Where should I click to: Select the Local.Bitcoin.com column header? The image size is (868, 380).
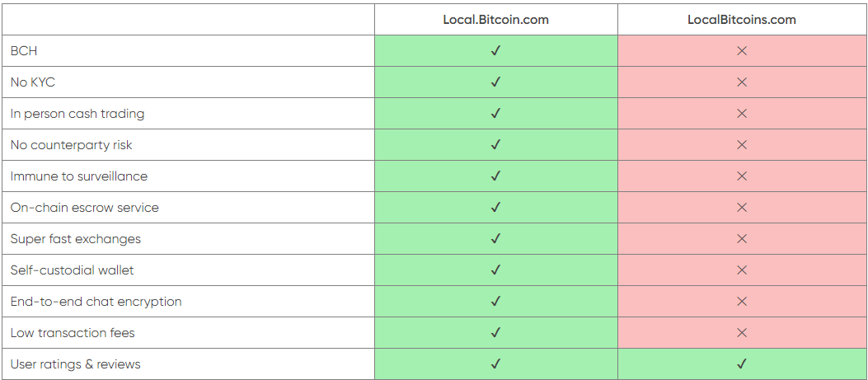click(496, 20)
